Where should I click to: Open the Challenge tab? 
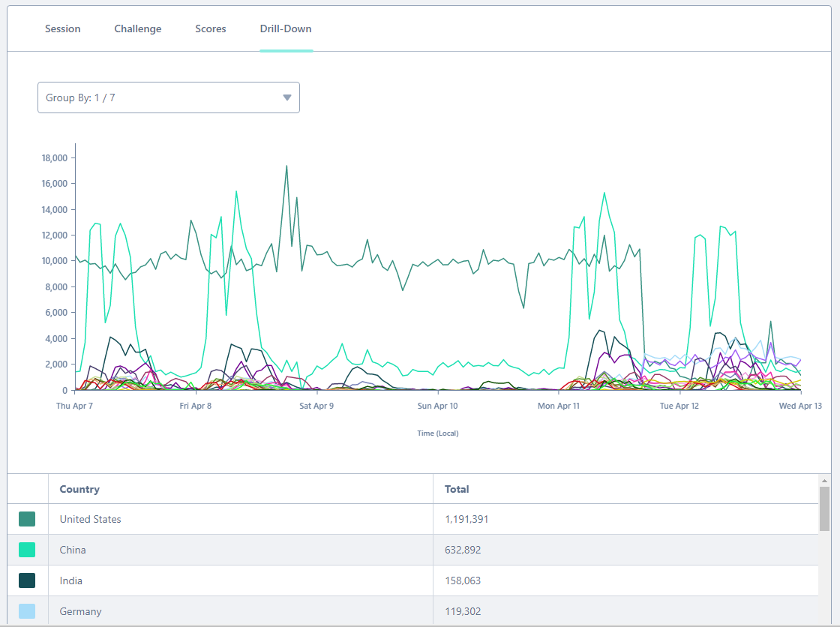[x=137, y=28]
